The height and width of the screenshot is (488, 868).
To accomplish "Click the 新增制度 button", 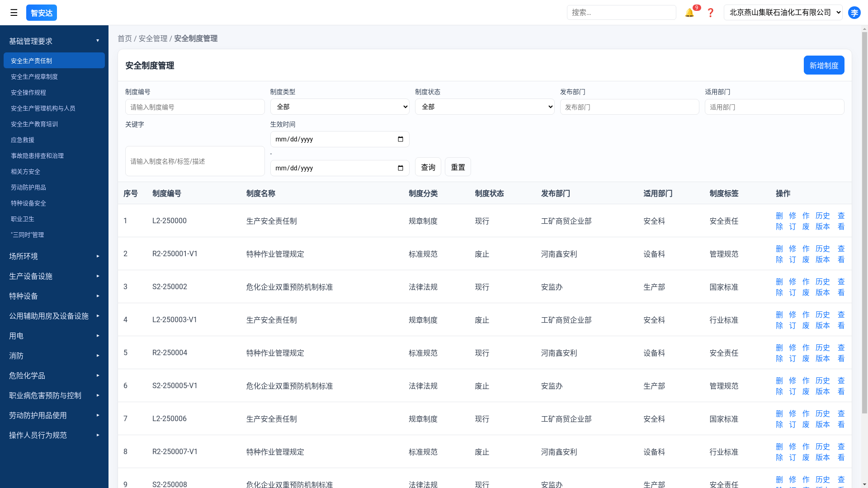I will coord(824,65).
